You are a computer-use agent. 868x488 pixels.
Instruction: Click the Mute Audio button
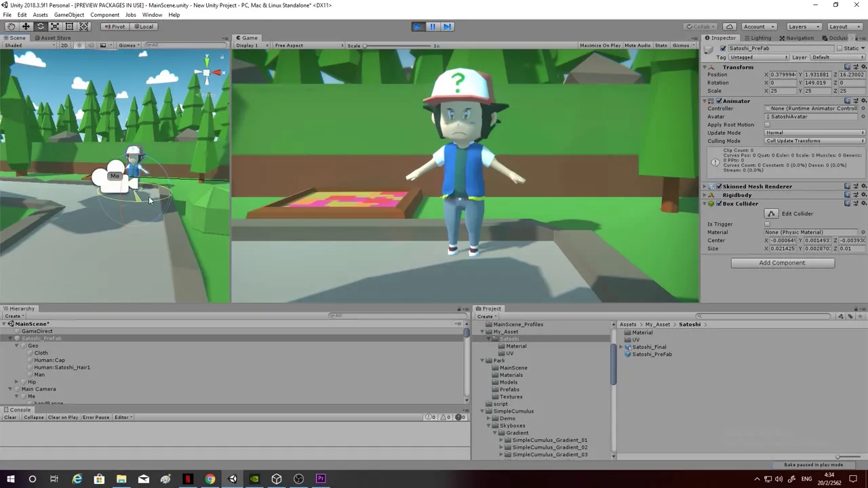(x=637, y=45)
